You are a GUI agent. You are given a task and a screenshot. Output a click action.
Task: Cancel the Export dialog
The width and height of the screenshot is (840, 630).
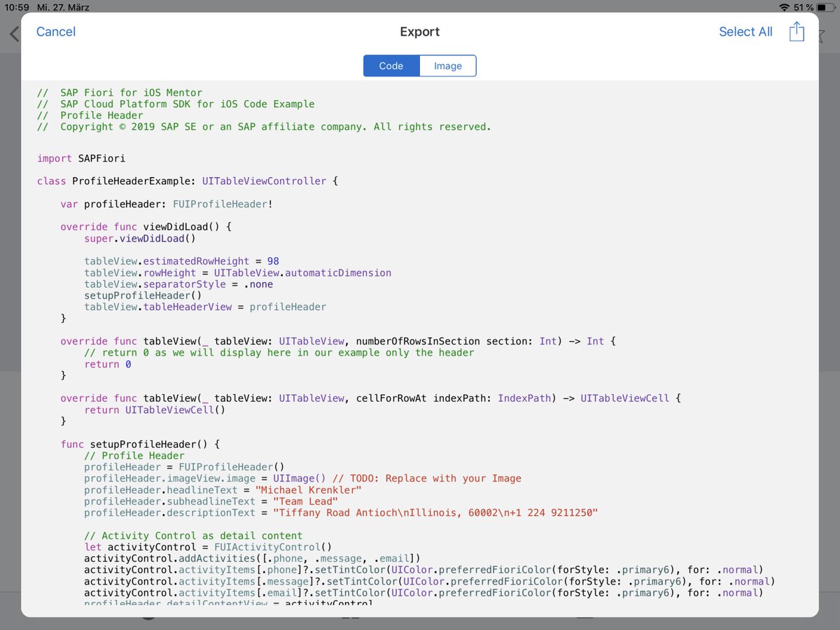coord(56,31)
